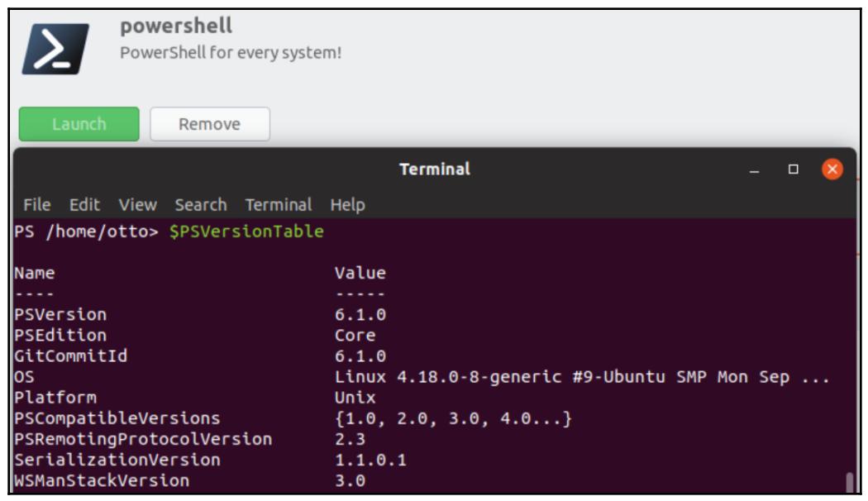This screenshot has height=501, width=868.
Task: Click the 'powershell' app title
Action: 176,26
